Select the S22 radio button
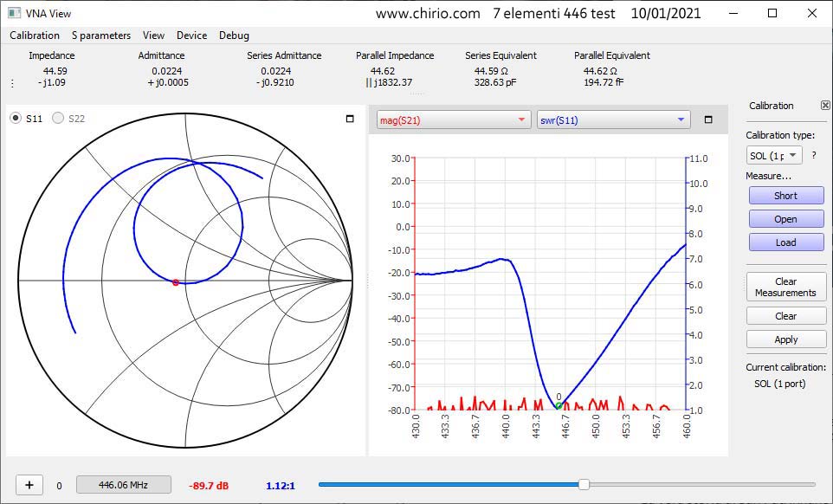Screen dimensions: 833x504 59,119
